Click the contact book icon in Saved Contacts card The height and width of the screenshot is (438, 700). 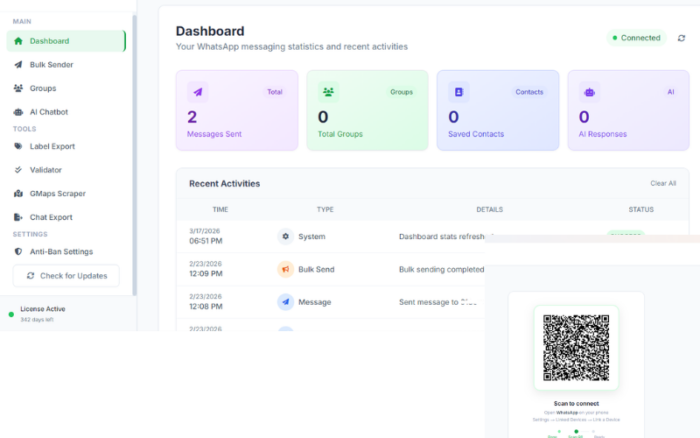(458, 92)
